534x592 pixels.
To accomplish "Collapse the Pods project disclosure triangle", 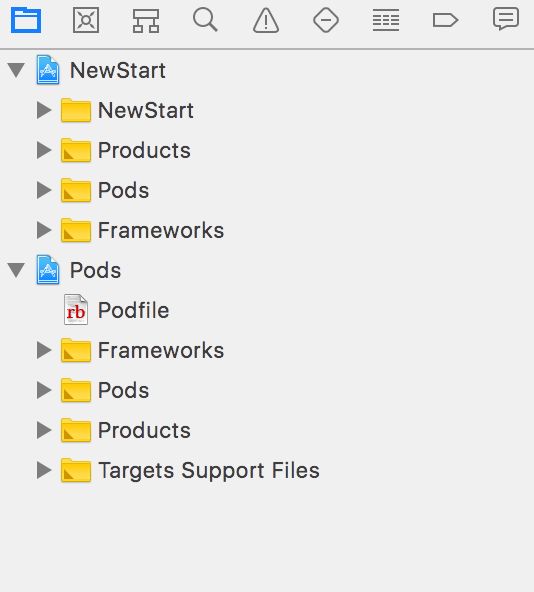I will tap(16, 270).
